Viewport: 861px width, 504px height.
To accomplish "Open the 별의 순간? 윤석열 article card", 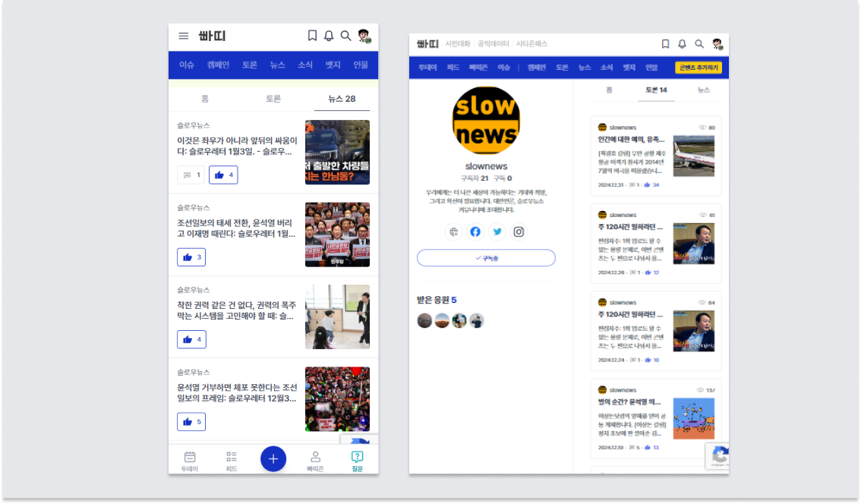I will click(656, 418).
